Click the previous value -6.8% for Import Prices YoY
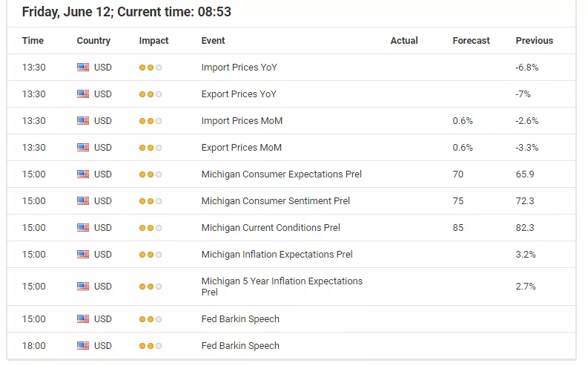The image size is (588, 366). click(527, 68)
